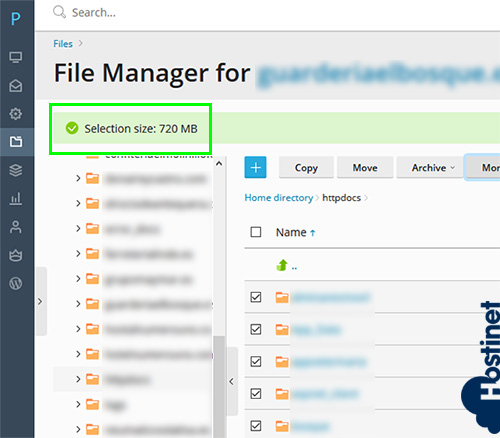Screen dimensions: 500x438
Task: Open the stacked layers sidebar icon
Action: (x=16, y=170)
